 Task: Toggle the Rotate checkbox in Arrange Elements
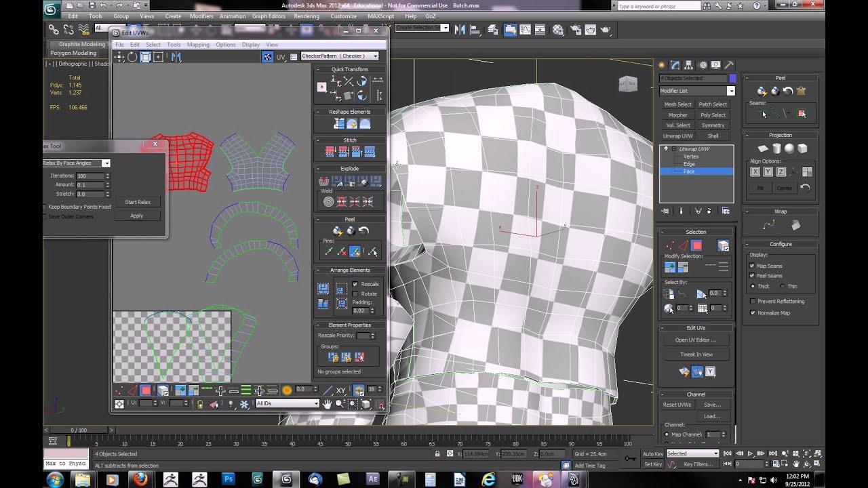tap(355, 293)
